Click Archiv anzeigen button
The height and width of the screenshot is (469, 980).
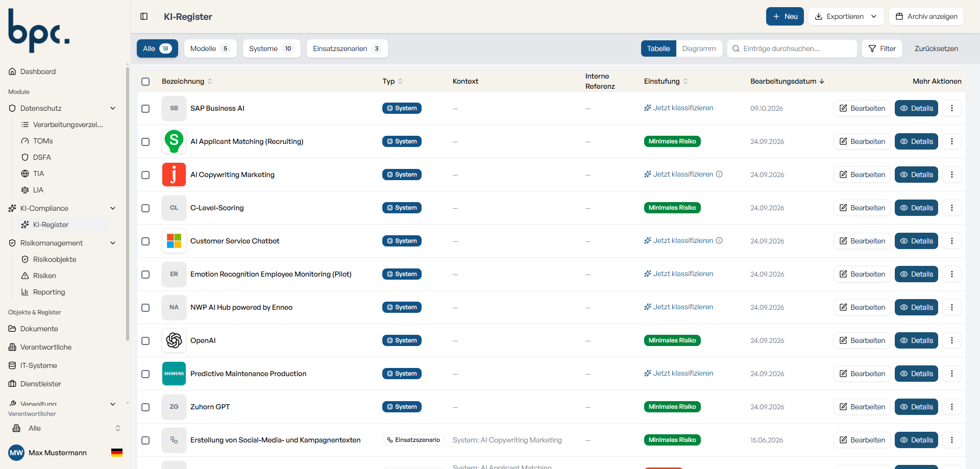[926, 16]
